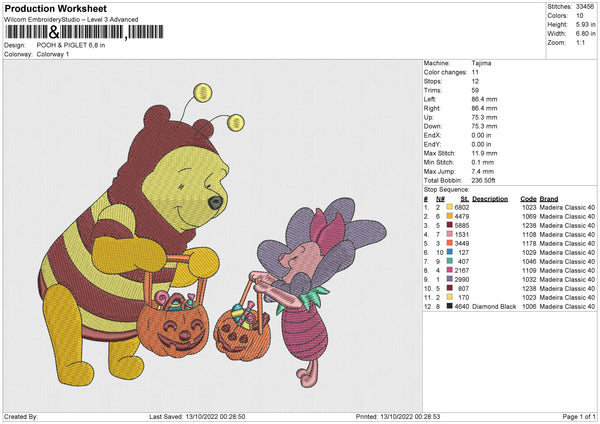
Task: Select 'Wilcom EmbroideryStudio – Level 3 Advanced' text
Action: coord(71,20)
